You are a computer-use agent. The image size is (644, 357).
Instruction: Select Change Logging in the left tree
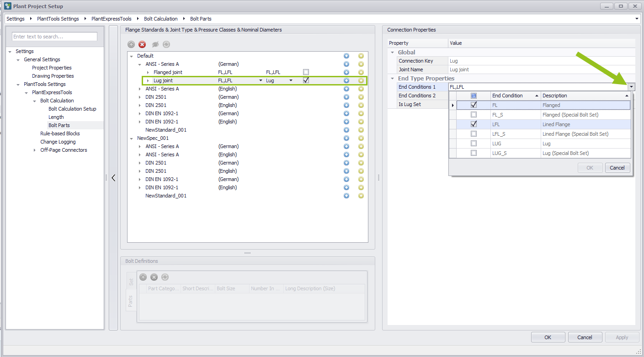58,142
